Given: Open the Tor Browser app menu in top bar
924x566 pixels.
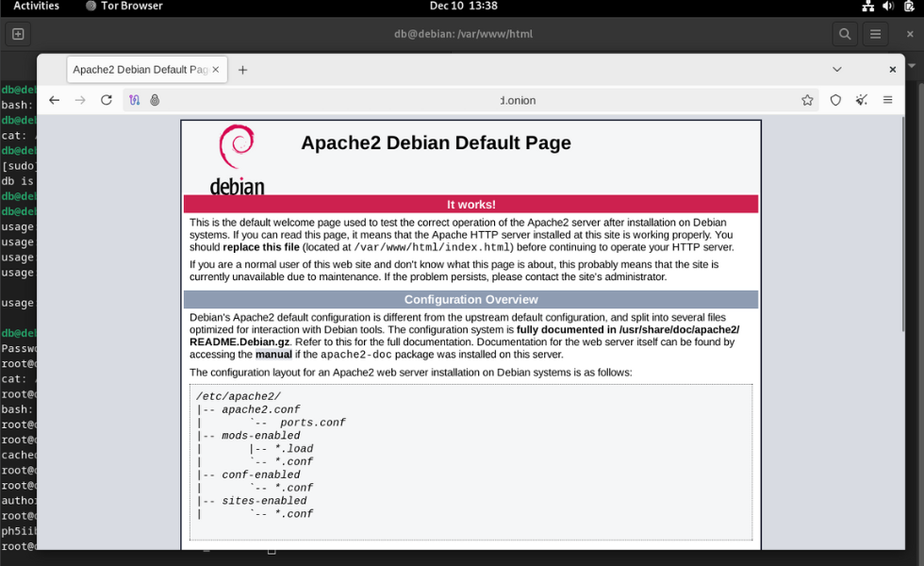Looking at the screenshot, I should (124, 6).
